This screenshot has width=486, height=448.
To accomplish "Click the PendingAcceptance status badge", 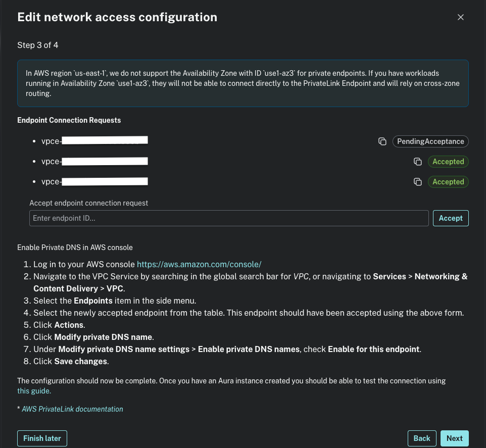I will click(x=430, y=141).
